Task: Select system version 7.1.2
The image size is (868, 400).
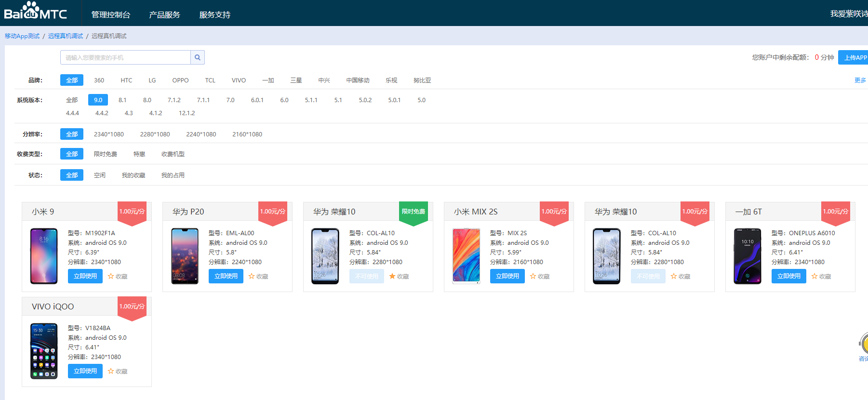Action: click(x=174, y=100)
